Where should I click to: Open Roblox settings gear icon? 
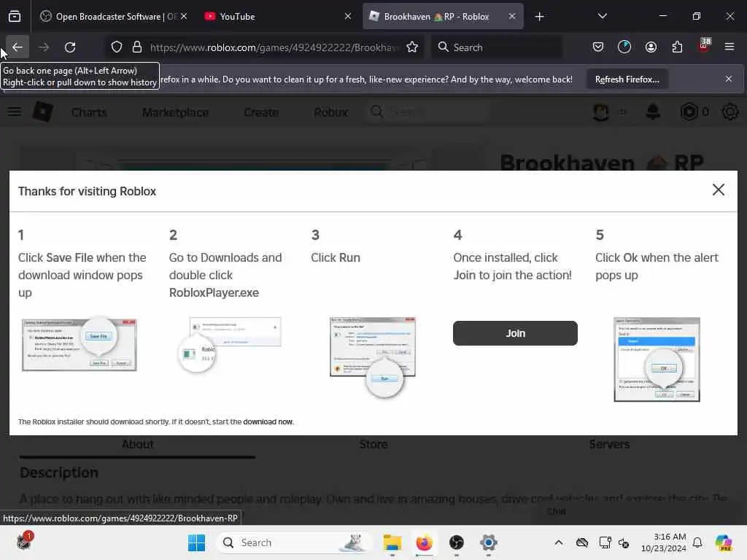tap(729, 112)
